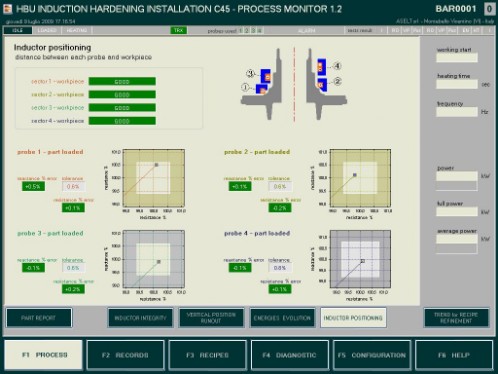Click the heating time field
498x374 pixels.
tap(457, 84)
